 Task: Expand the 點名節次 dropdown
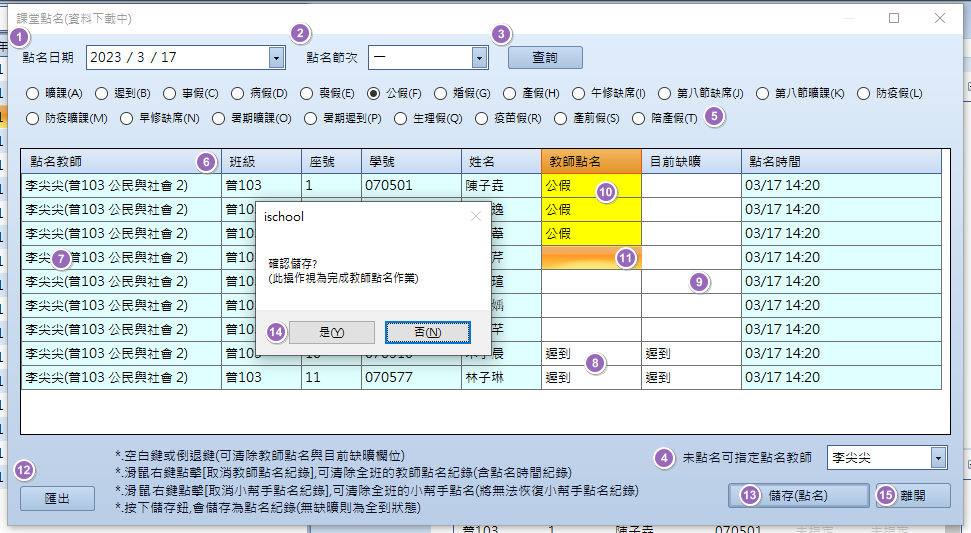coord(479,58)
